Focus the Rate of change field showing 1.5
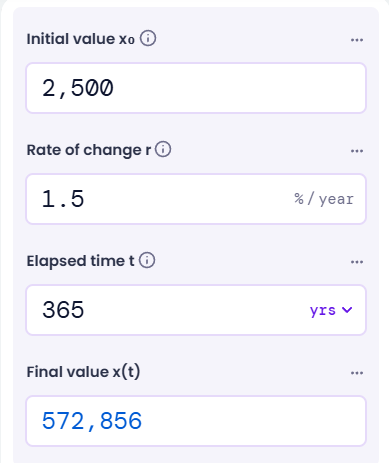Screen dimensions: 389x463 tap(196, 199)
